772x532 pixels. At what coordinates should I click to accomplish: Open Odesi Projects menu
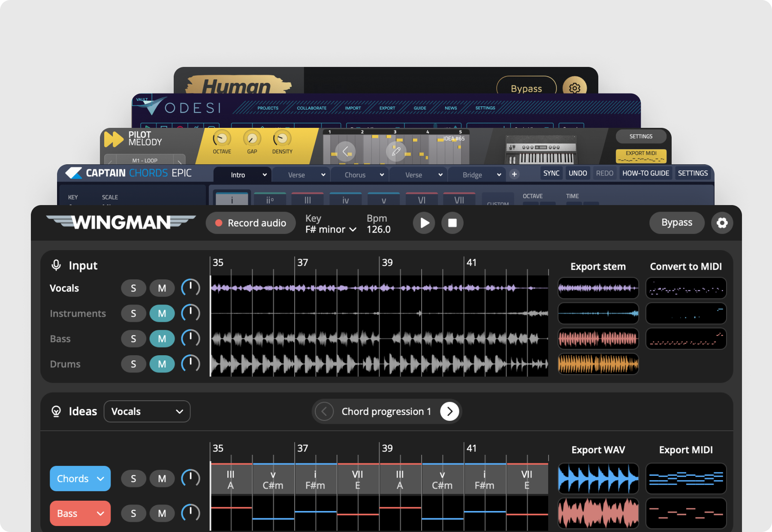click(268, 108)
